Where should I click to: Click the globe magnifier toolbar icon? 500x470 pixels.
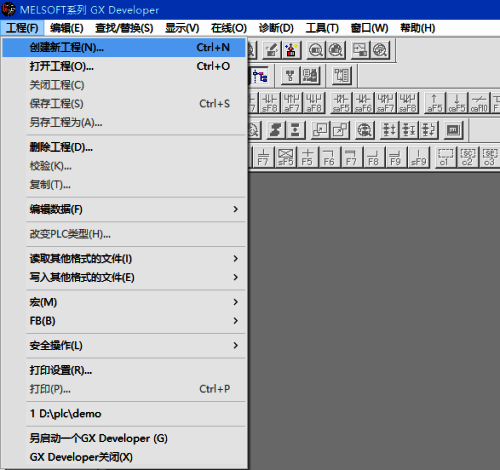pyautogui.click(x=364, y=130)
